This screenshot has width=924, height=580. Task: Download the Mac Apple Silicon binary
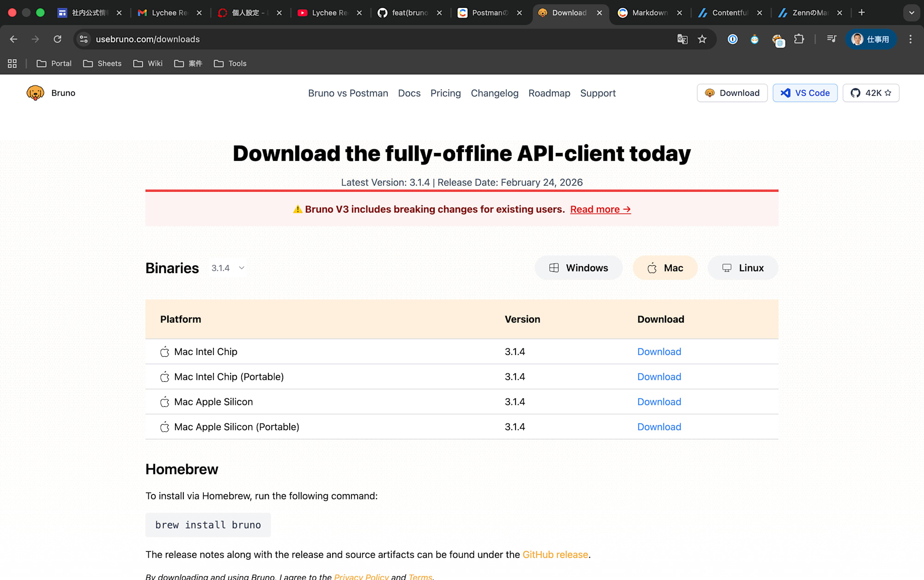click(x=659, y=402)
